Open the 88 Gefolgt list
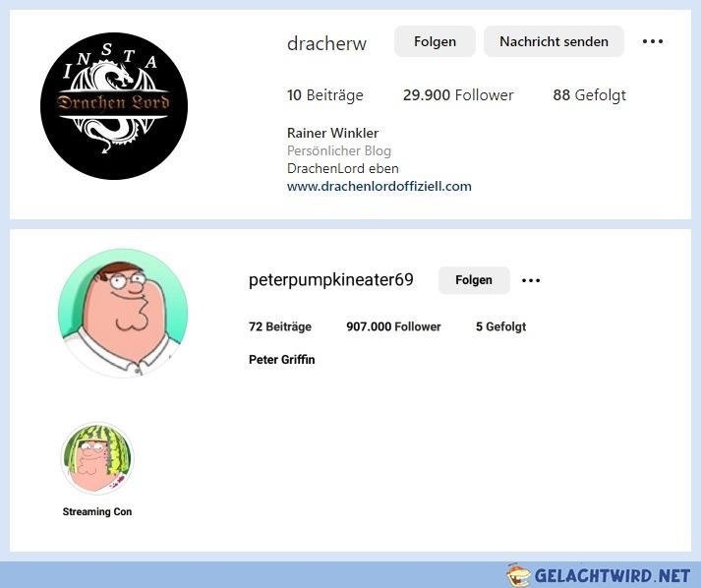Image resolution: width=701 pixels, height=588 pixels. [x=589, y=94]
